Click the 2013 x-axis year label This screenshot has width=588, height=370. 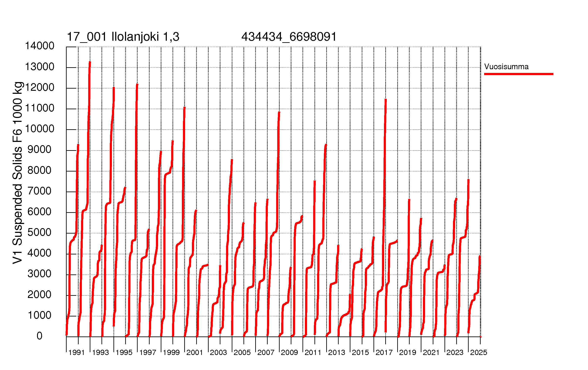(x=336, y=352)
